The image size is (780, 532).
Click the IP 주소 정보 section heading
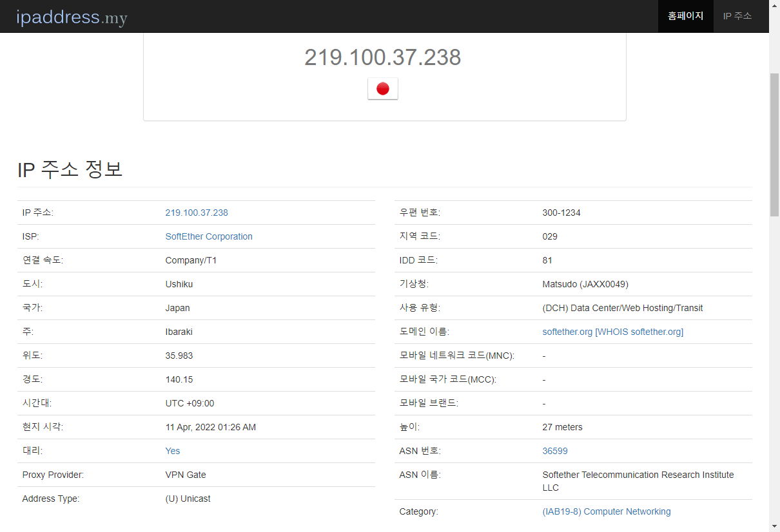point(71,169)
